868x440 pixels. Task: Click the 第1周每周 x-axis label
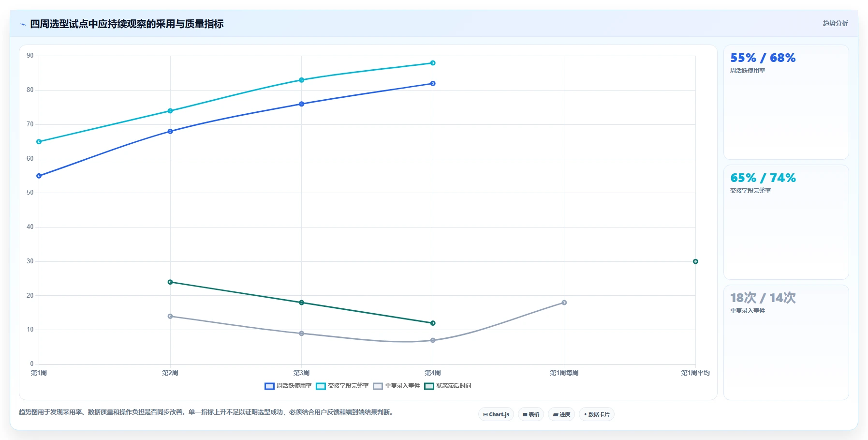[x=564, y=373]
